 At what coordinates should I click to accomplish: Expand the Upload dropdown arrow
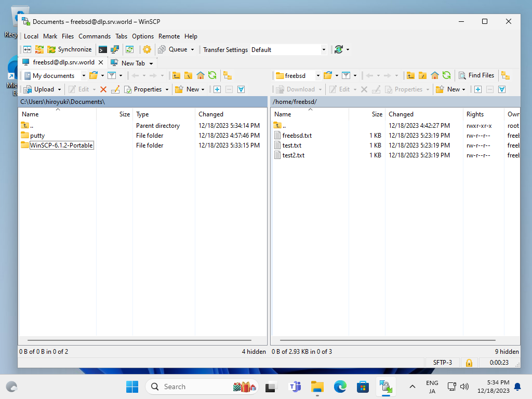(59, 89)
